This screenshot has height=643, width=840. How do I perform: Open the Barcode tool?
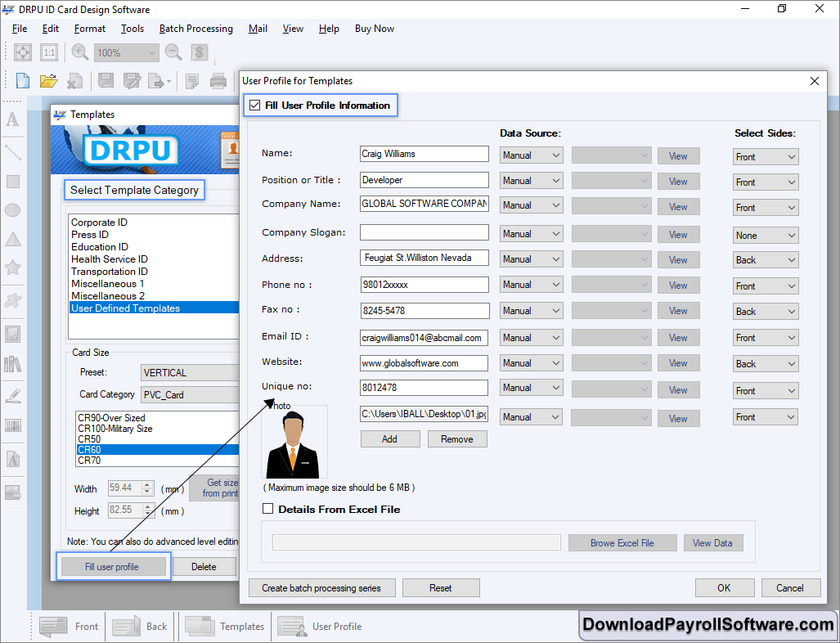pos(13,426)
